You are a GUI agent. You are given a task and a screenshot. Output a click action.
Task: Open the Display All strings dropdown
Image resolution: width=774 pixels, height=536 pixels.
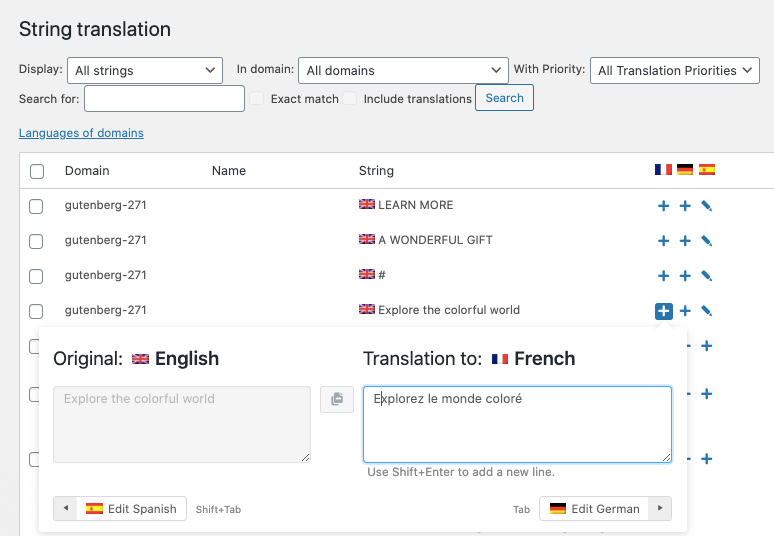point(145,71)
